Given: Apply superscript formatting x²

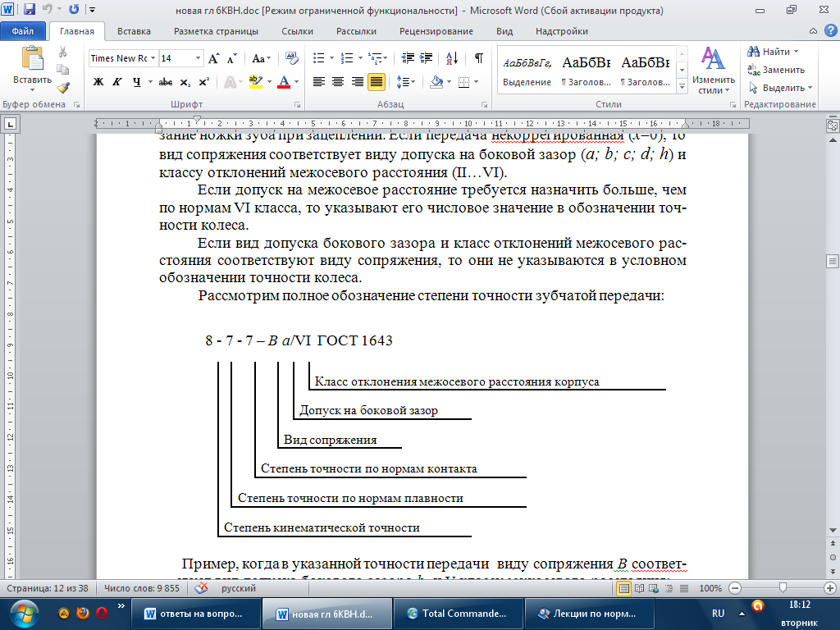Looking at the screenshot, I should tap(203, 82).
